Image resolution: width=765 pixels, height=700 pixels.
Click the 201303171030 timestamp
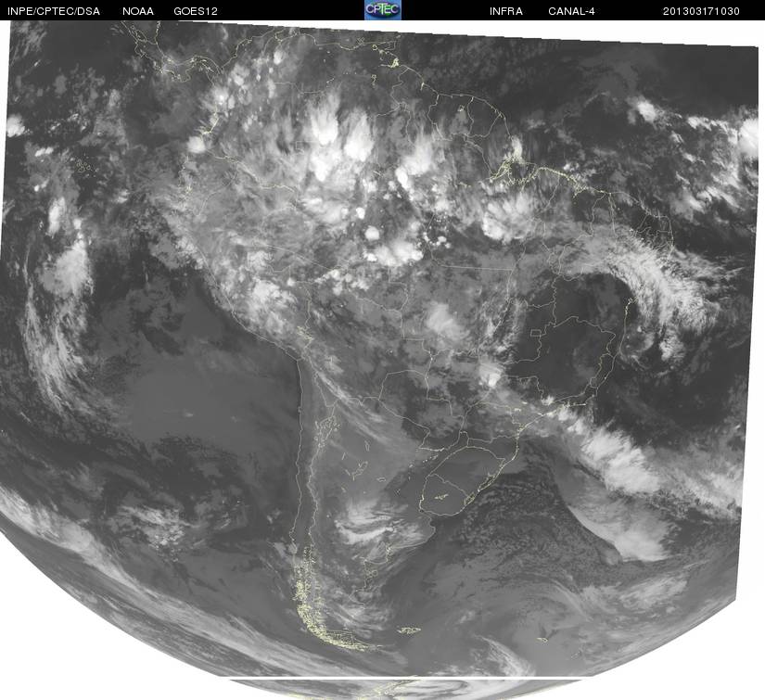pos(701,11)
